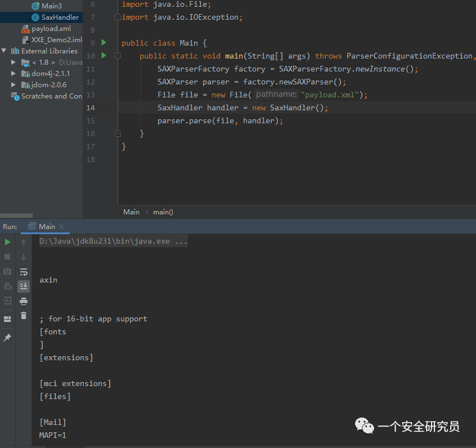Click "[mci extensions]" in console output
This screenshot has width=476, height=448.
75,384
